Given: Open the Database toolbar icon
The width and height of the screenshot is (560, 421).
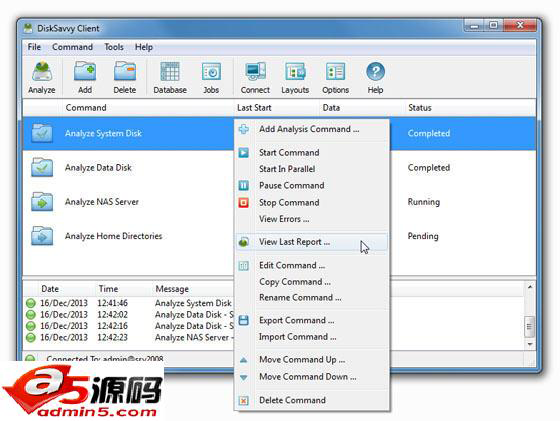Looking at the screenshot, I should pyautogui.click(x=170, y=71).
